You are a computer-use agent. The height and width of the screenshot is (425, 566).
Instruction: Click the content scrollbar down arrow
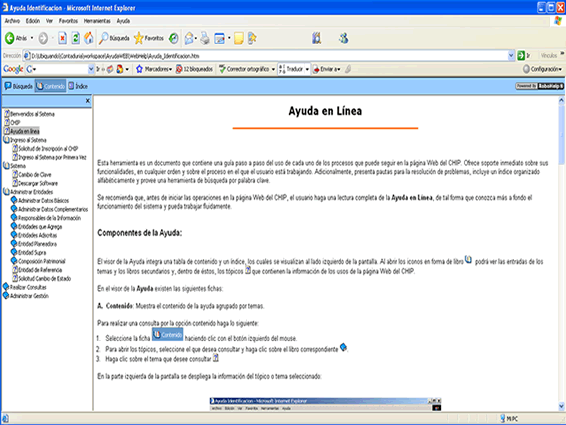561,407
